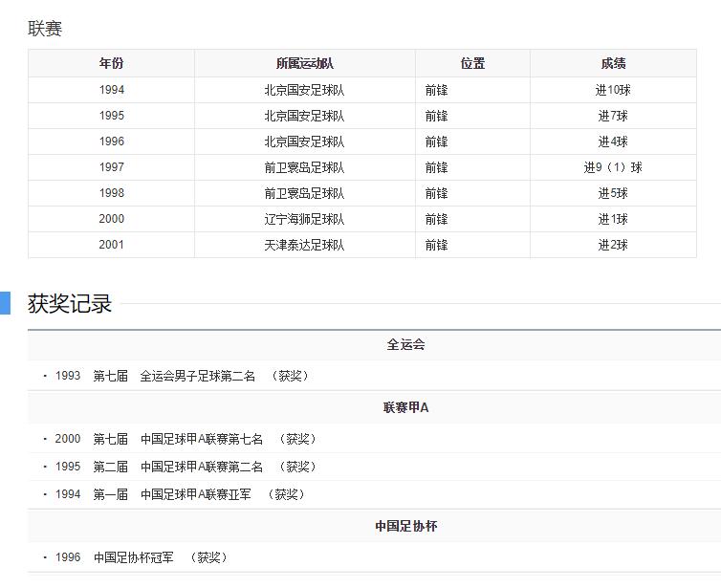721x588 pixels.
Task: Select the 所属运动队 column header
Action: [x=304, y=63]
